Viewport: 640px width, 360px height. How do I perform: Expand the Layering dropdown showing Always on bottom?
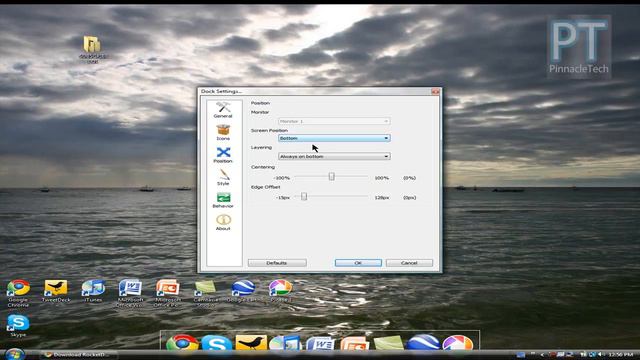334,156
